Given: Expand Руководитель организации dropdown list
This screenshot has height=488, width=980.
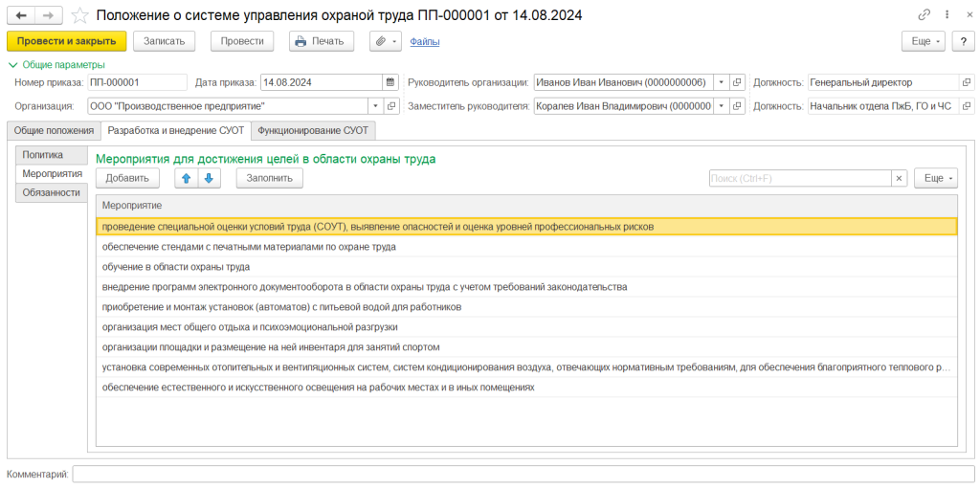Looking at the screenshot, I should [x=721, y=82].
